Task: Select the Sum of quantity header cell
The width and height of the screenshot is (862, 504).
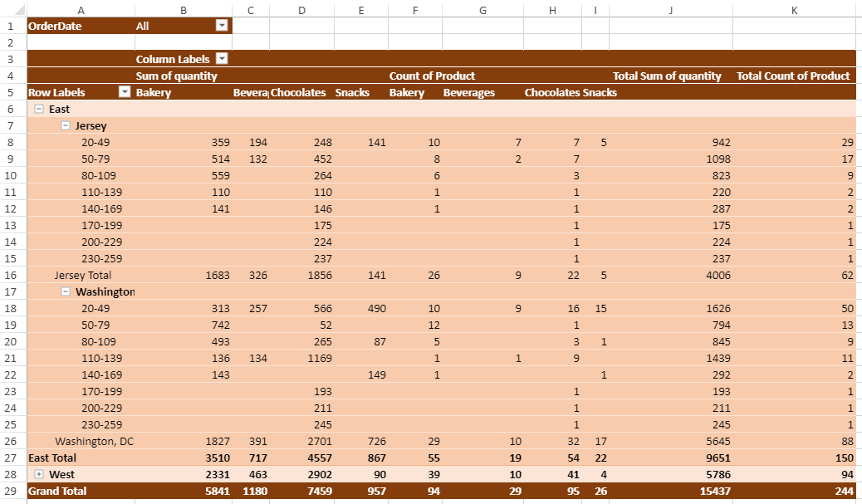Action: point(176,76)
